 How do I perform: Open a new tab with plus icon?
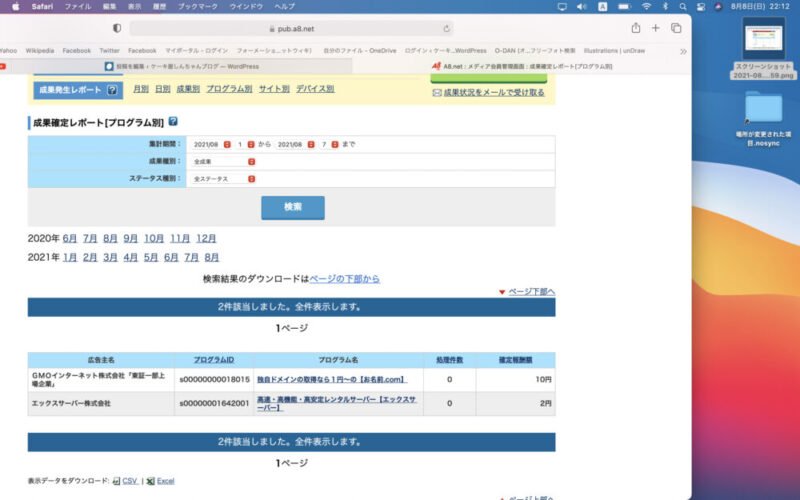[x=656, y=28]
